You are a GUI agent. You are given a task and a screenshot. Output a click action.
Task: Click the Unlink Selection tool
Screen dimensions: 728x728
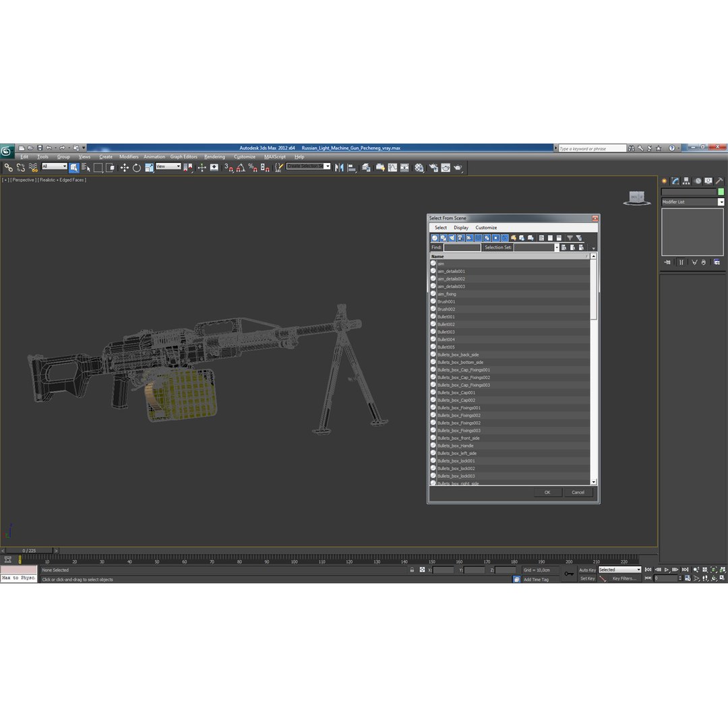click(x=21, y=168)
